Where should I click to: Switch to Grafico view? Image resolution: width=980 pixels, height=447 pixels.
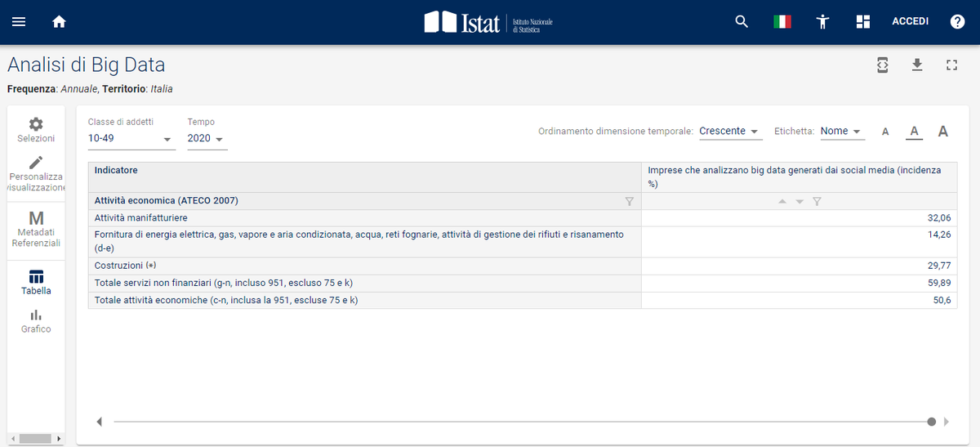(36, 321)
